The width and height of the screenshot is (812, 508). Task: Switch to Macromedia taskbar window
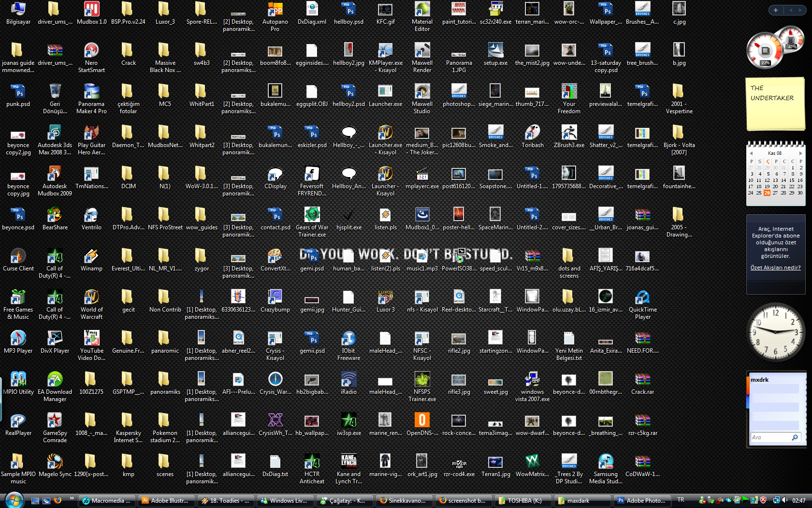coord(106,501)
